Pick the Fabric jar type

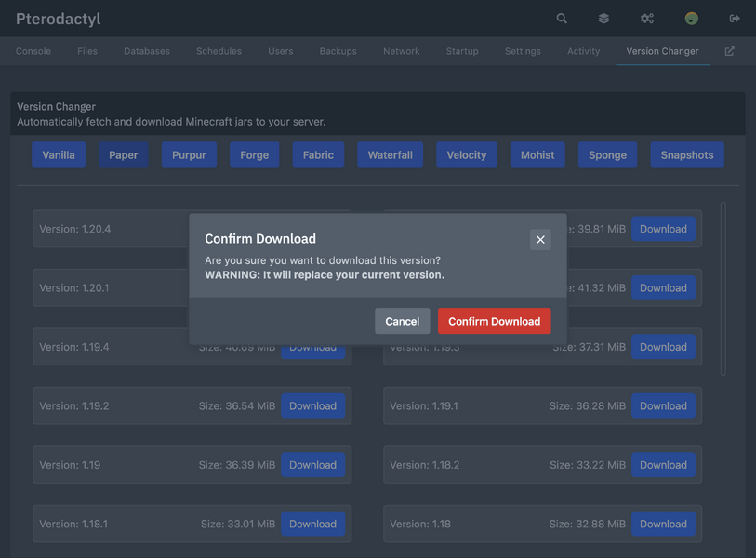[318, 154]
